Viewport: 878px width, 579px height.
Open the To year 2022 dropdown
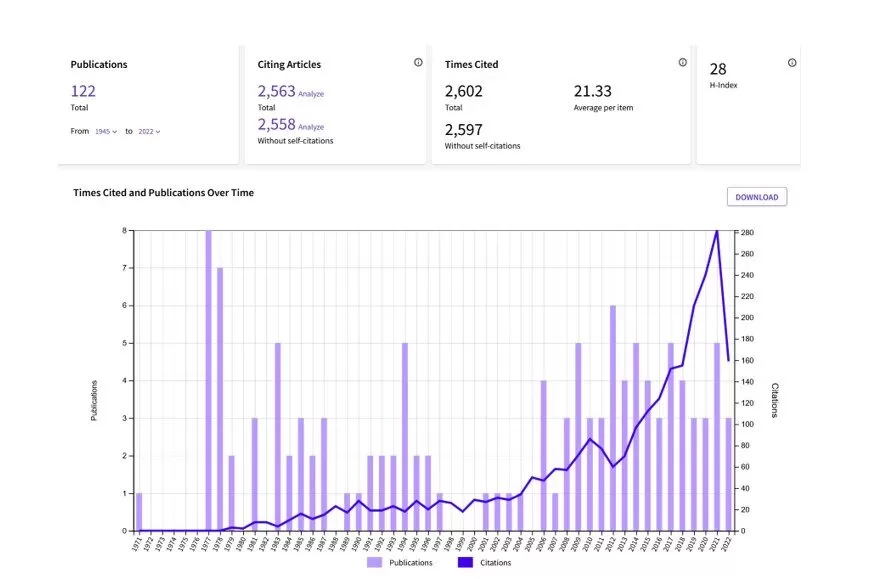149,131
